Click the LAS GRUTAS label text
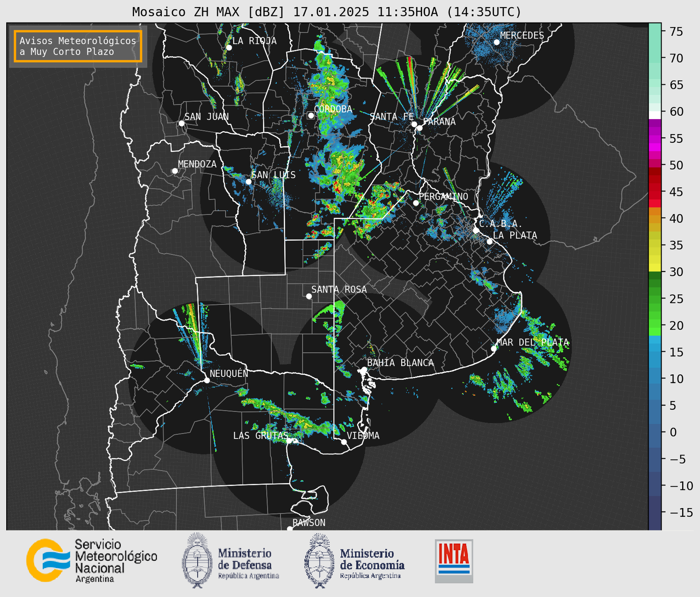 [261, 436]
